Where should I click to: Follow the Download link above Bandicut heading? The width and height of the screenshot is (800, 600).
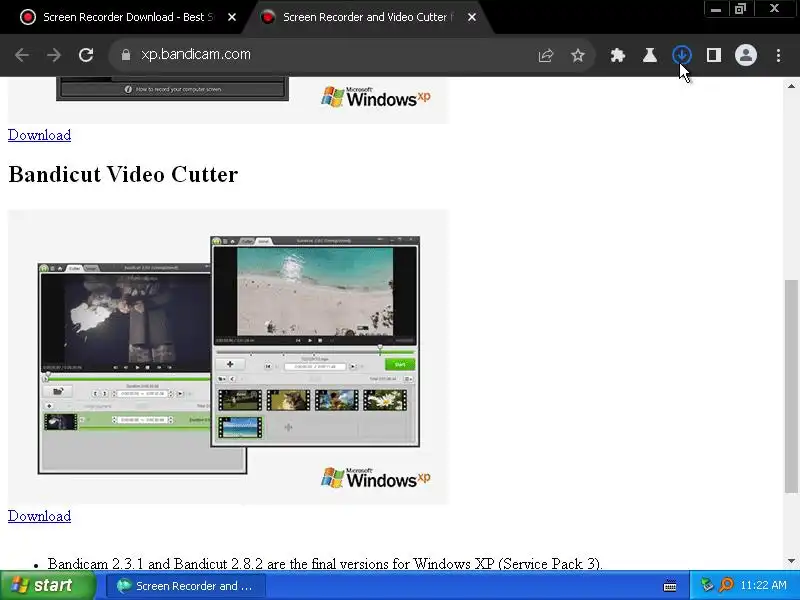click(39, 135)
